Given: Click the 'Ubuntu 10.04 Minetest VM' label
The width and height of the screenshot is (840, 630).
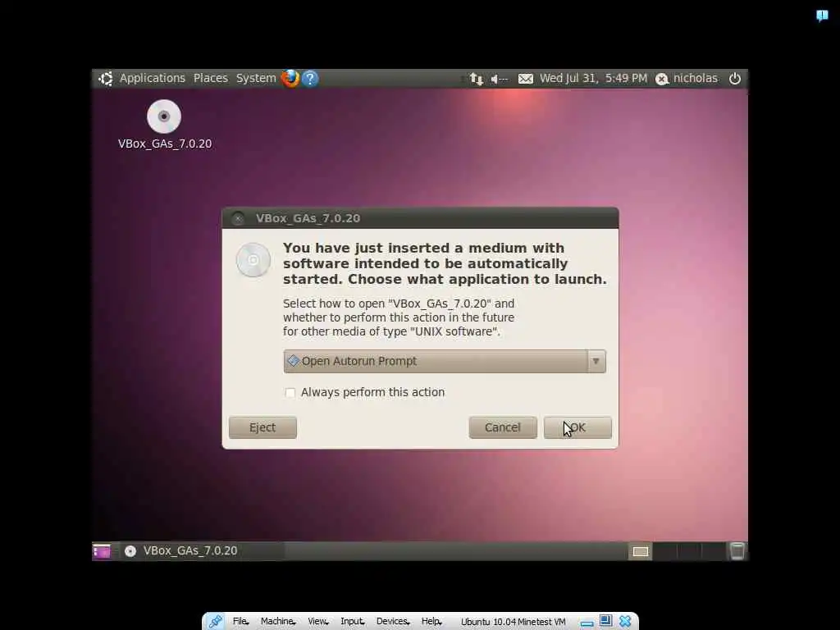Looking at the screenshot, I should click(x=514, y=622).
